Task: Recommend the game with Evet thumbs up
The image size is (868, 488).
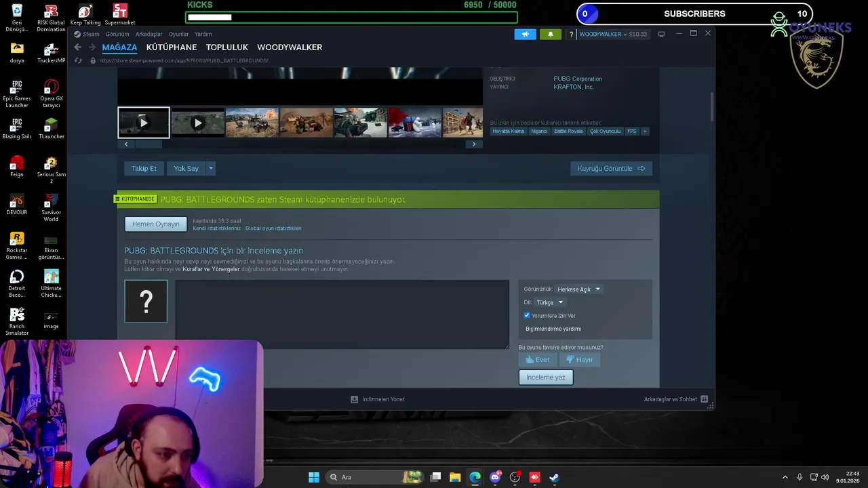Action: (538, 360)
